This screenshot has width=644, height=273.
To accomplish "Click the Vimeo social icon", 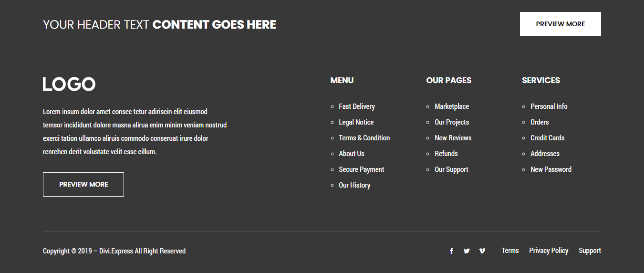I will pyautogui.click(x=482, y=251).
